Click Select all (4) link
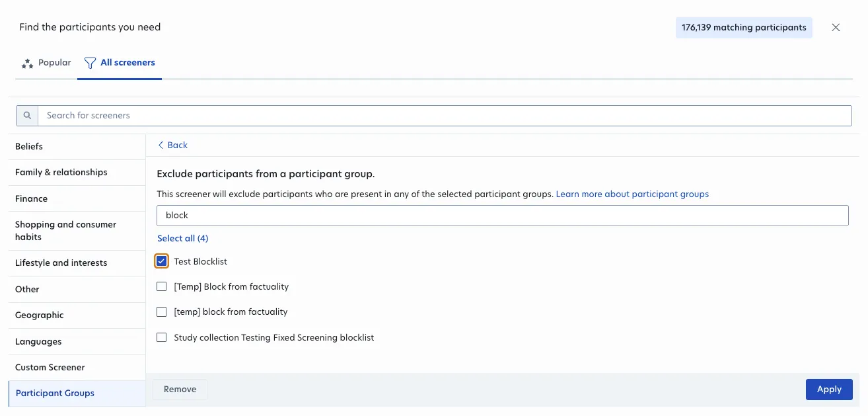The height and width of the screenshot is (416, 868). tap(182, 238)
